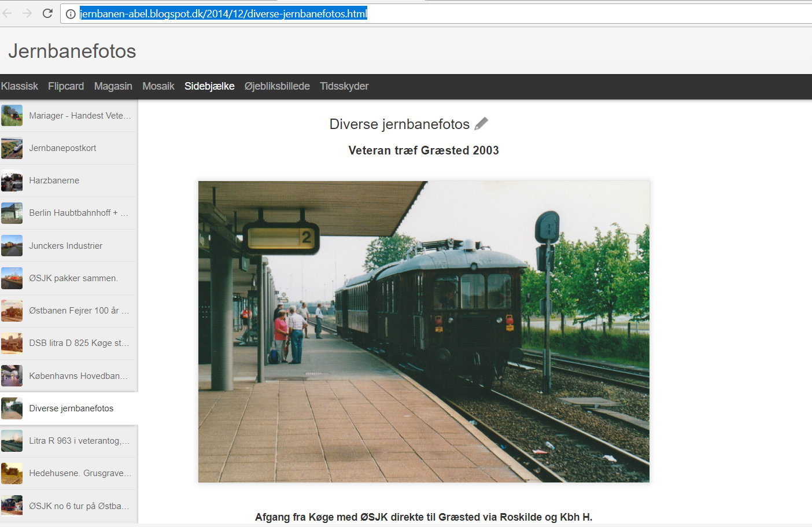Click the browser back arrow
Screen dimensions: 812x527
click(7, 13)
